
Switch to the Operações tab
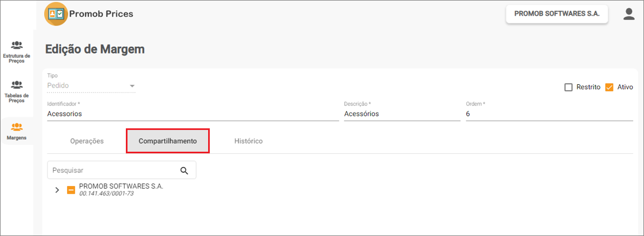(x=87, y=141)
